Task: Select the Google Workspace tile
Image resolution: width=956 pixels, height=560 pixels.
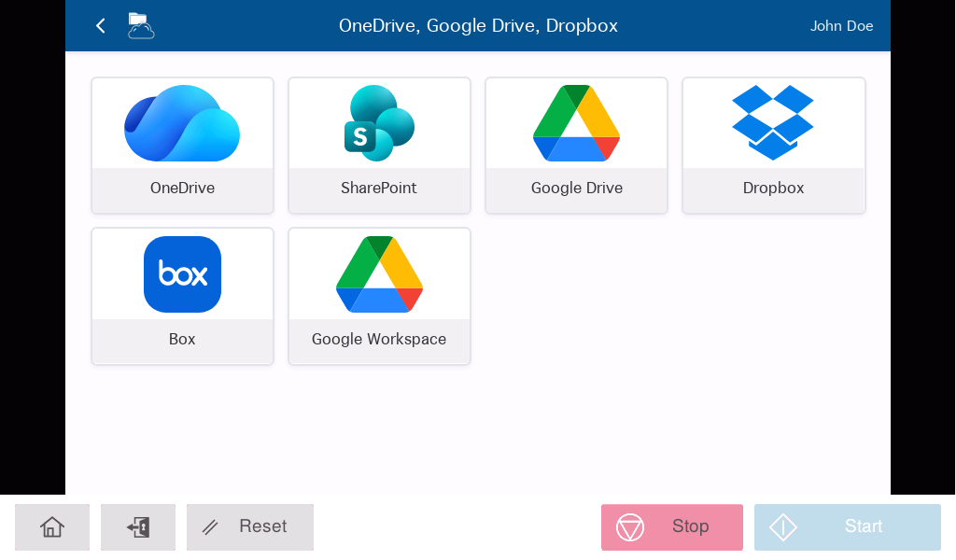Action: pyautogui.click(x=379, y=296)
